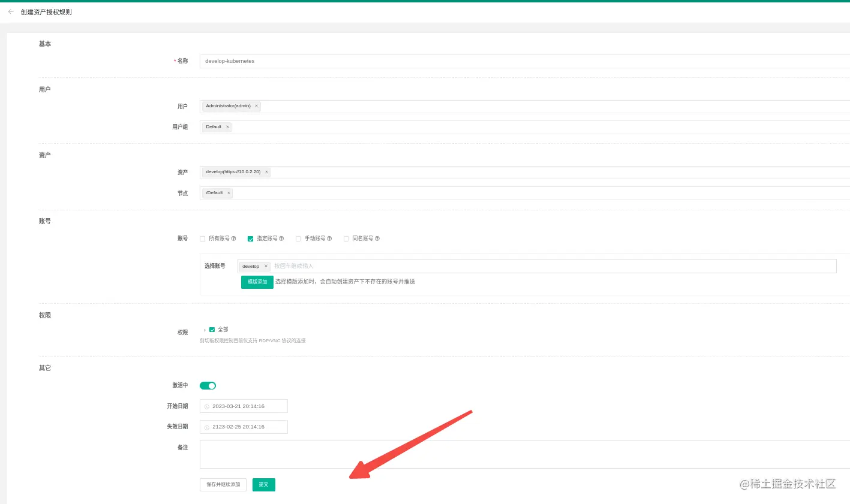The width and height of the screenshot is (850, 504).
Task: Submit the form with 提交 button
Action: click(x=264, y=484)
